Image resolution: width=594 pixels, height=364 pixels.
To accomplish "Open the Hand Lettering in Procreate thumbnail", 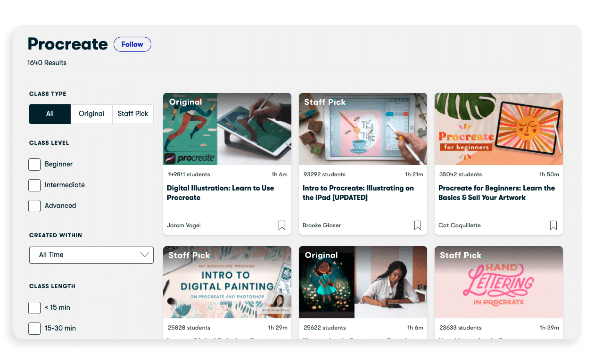I will pos(498,282).
